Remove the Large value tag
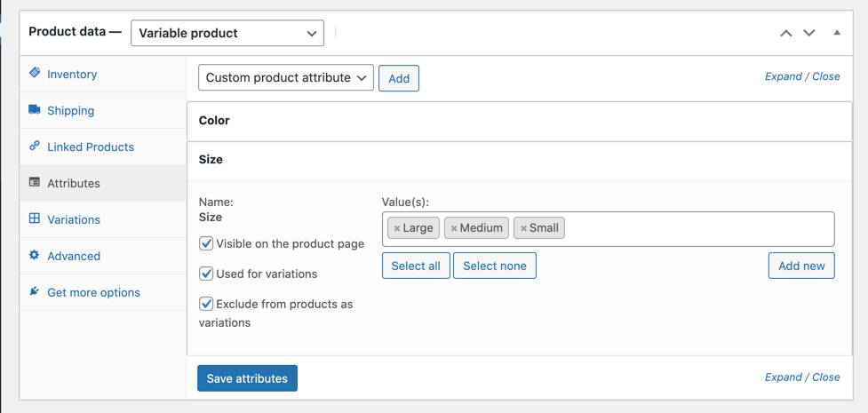868x413 pixels. (397, 228)
